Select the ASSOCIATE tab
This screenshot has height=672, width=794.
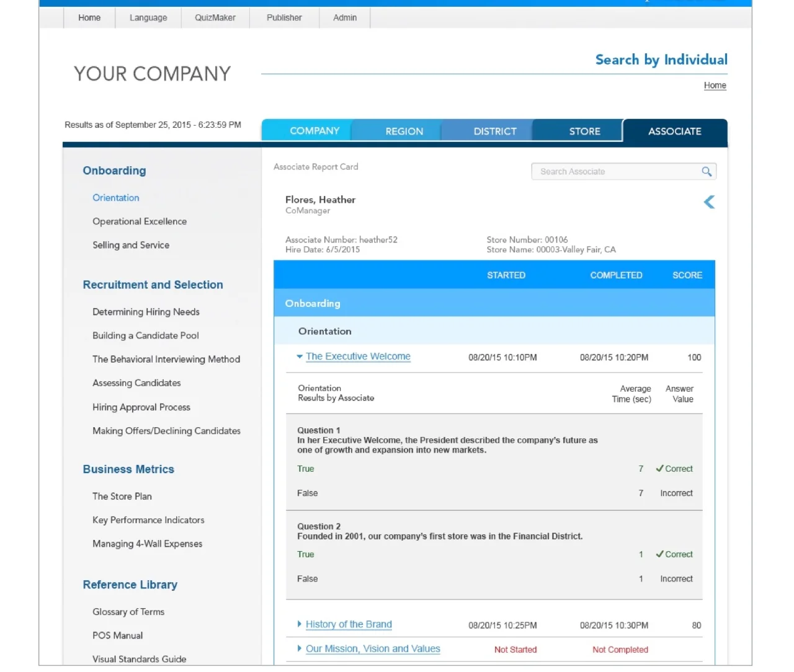(675, 131)
